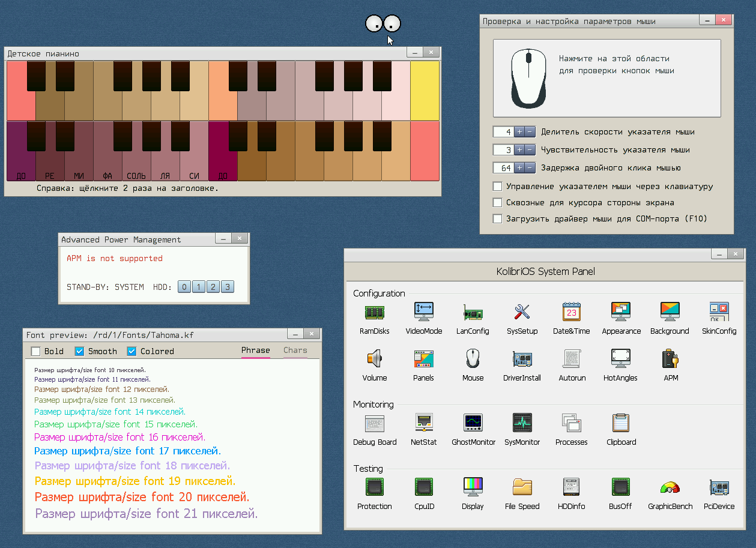Click the mouse button test area
This screenshot has width=756, height=548.
click(x=606, y=78)
